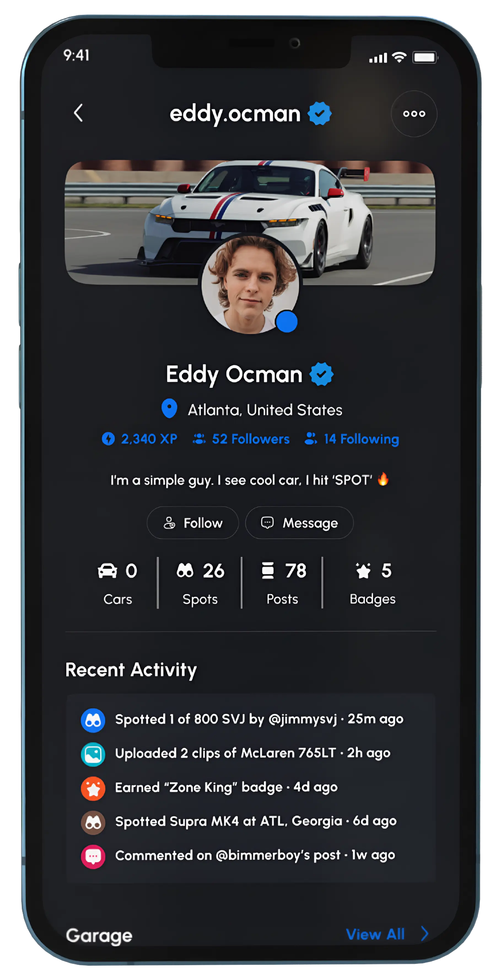Tap the comment bubble icon for bimmerboy
Image resolution: width=501 pixels, height=980 pixels.
click(93, 856)
